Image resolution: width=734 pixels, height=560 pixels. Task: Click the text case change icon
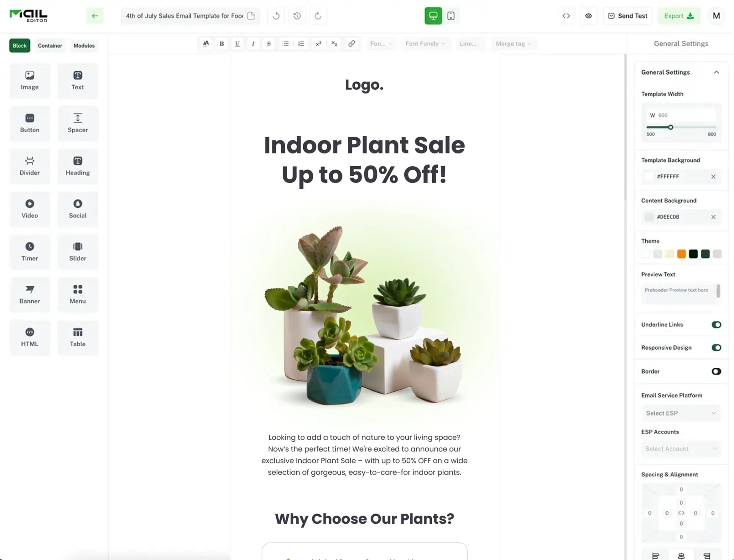(x=206, y=44)
